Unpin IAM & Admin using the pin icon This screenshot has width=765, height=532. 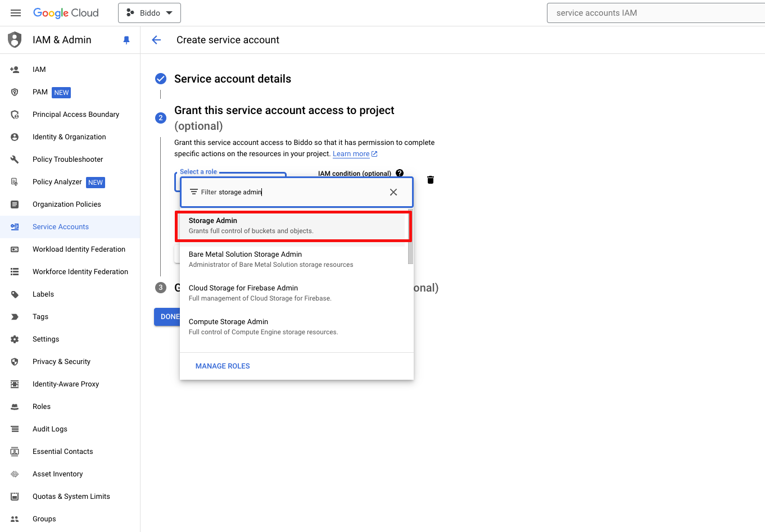click(x=126, y=40)
